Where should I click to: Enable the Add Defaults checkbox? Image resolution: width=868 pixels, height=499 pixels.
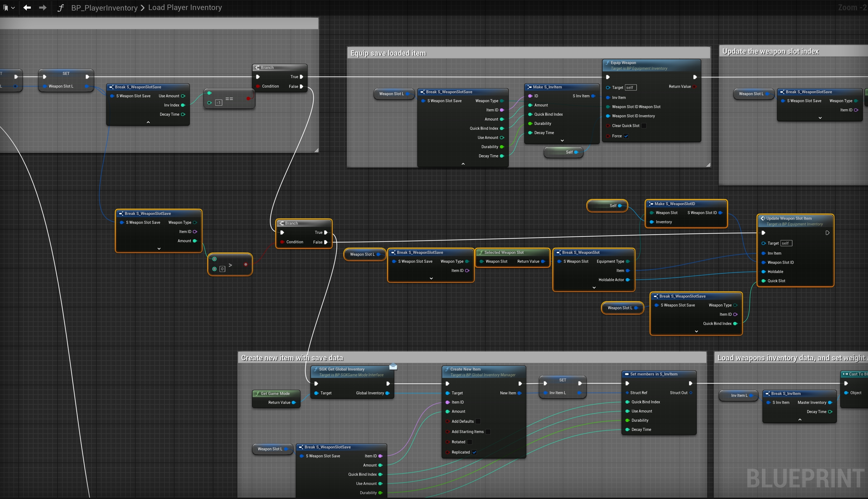[x=478, y=421]
